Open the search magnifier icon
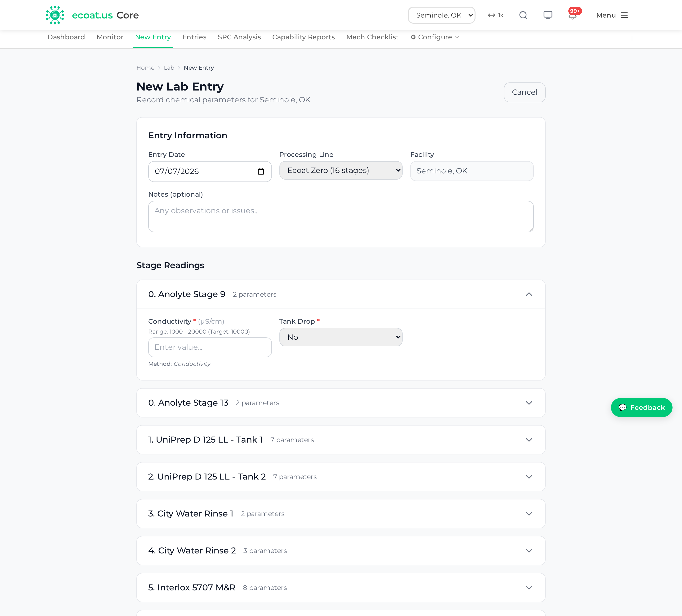 pyautogui.click(x=523, y=15)
